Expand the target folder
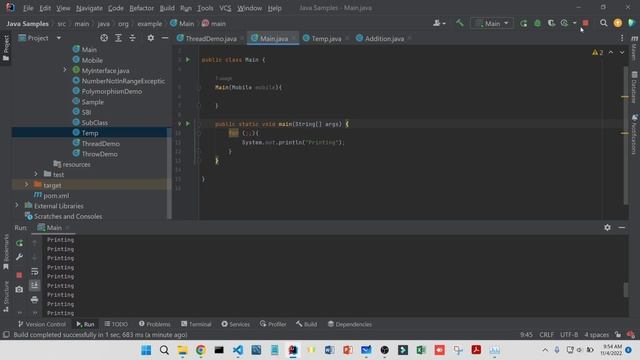Screen dimensions: 640x360 27,185
